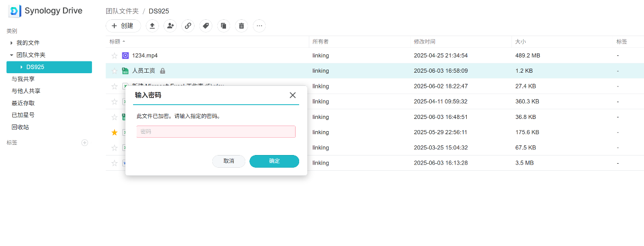Click the link sharing icon
This screenshot has height=246, width=644.
tap(188, 26)
